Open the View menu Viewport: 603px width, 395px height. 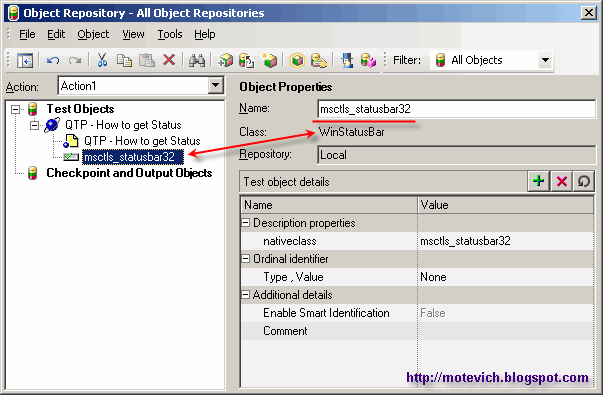pos(133,34)
